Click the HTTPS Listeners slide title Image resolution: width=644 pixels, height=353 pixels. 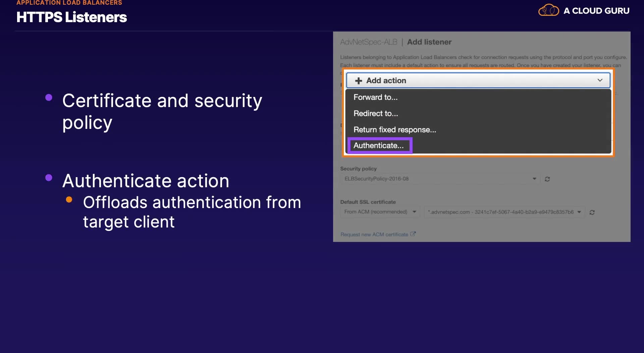point(71,17)
